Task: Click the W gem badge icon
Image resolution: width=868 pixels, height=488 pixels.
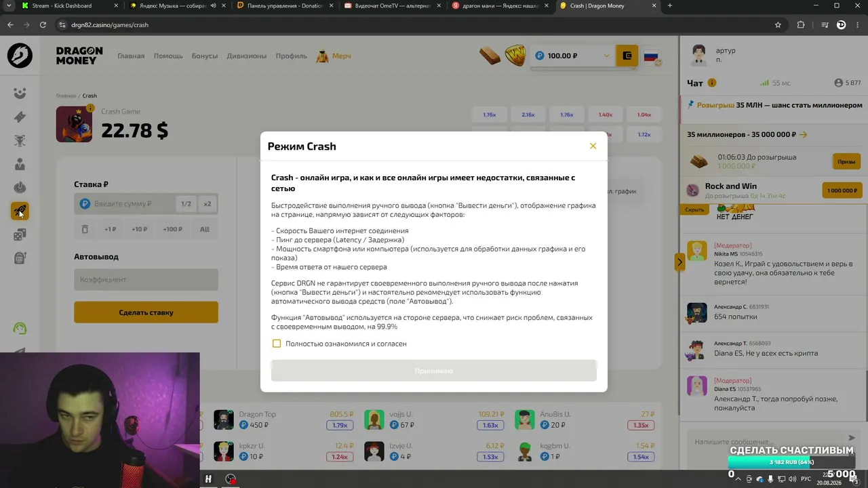Action: [x=515, y=56]
